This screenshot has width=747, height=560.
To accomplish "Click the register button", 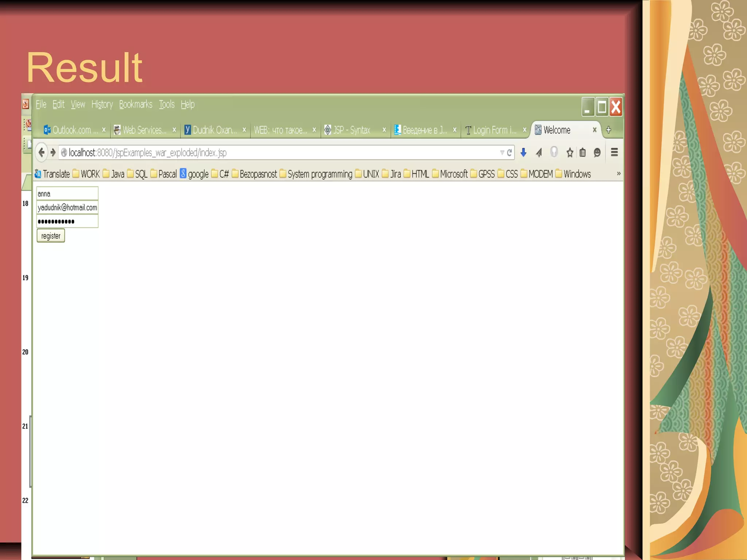I will [51, 236].
